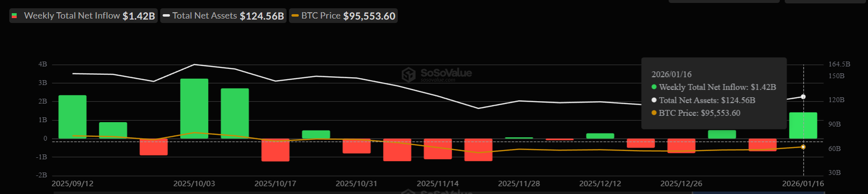The height and width of the screenshot is (194, 868).
Task: Click the red bar at 2025/12/26
Action: (x=681, y=146)
